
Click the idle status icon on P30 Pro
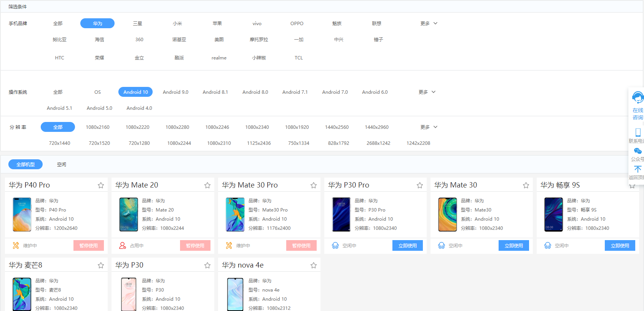(x=335, y=245)
